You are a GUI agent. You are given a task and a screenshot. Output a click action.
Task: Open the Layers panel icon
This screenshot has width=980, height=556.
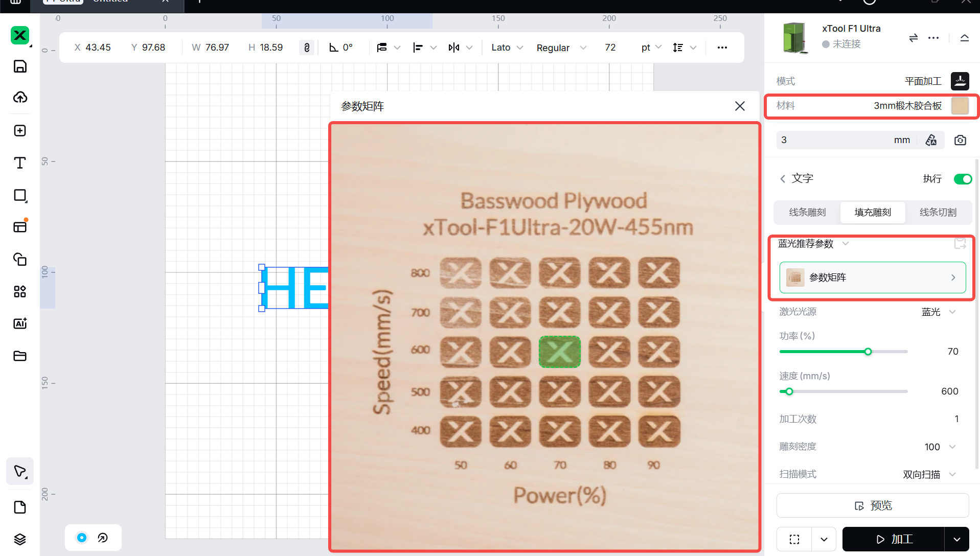coord(20,539)
